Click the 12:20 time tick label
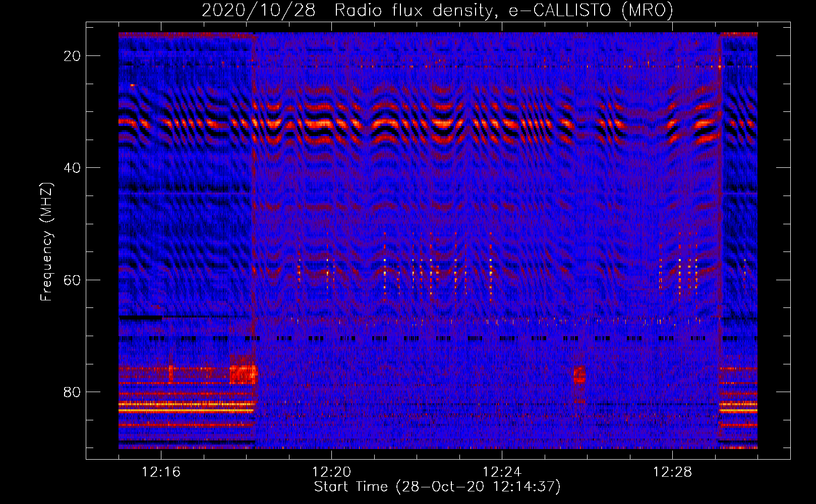The image size is (816, 504). click(x=332, y=472)
